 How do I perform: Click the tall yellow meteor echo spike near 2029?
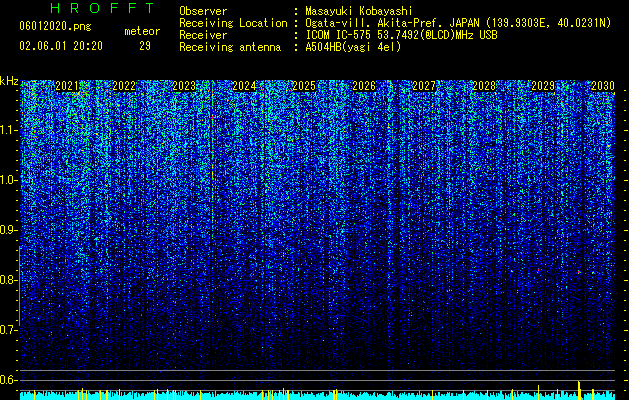click(579, 390)
